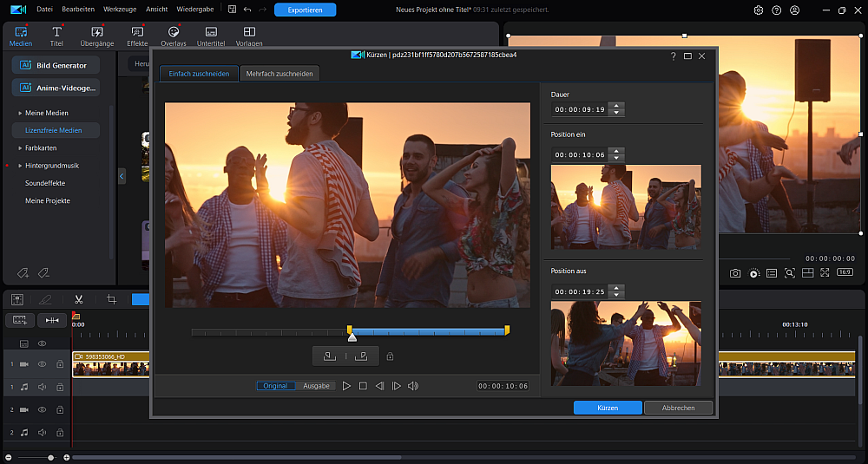Screen dimensions: 868x464
Task: Select Lizenzfreie Medien in library
Action: coord(54,130)
